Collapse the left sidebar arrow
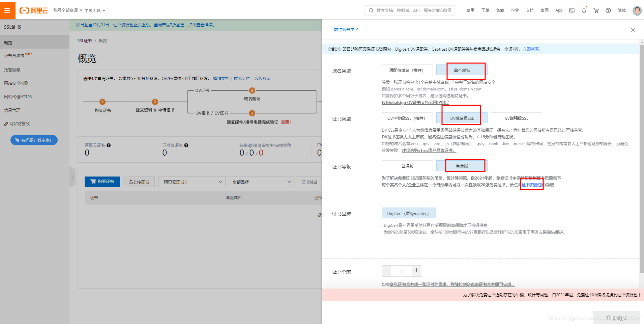644x324 pixels. coord(72,177)
